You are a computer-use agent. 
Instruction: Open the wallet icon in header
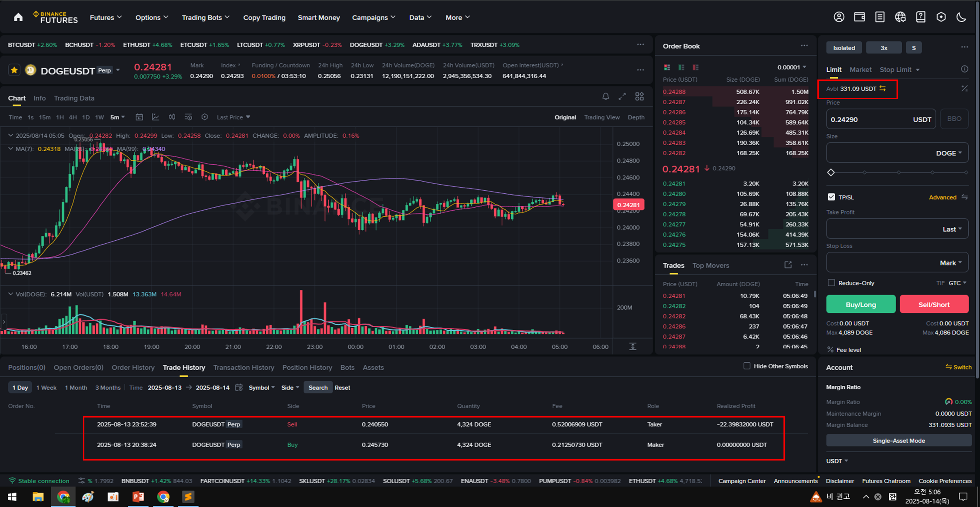pyautogui.click(x=859, y=17)
